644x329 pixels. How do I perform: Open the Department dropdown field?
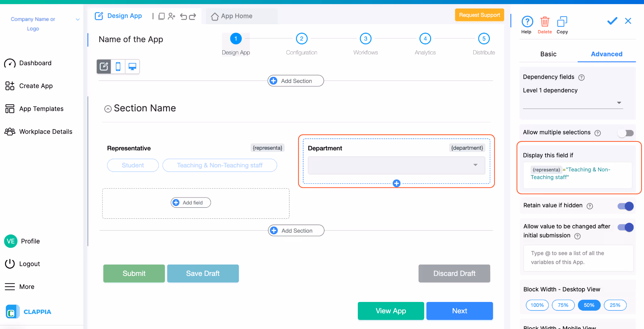coord(396,165)
